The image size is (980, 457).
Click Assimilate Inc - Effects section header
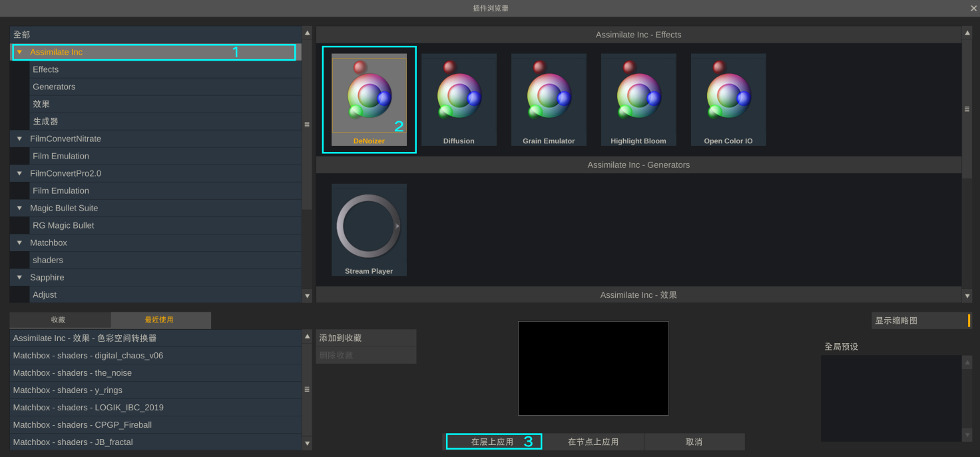tap(638, 35)
